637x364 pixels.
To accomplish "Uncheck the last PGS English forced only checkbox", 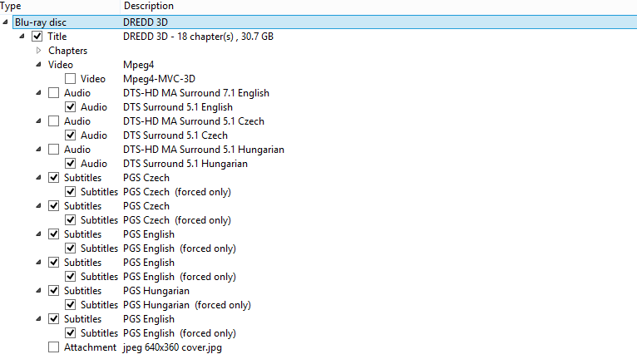I will coord(70,333).
